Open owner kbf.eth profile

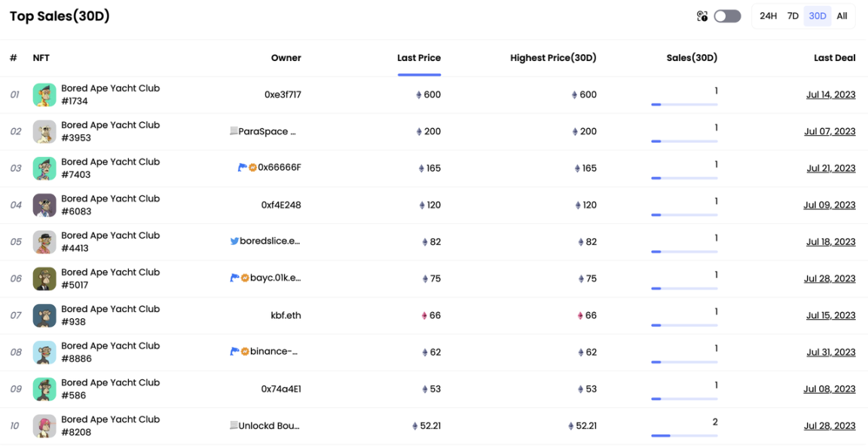[x=286, y=315]
